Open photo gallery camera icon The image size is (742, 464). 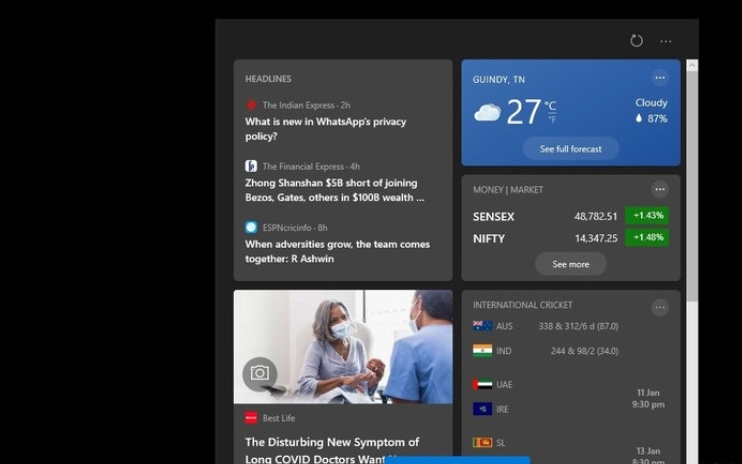tap(260, 374)
